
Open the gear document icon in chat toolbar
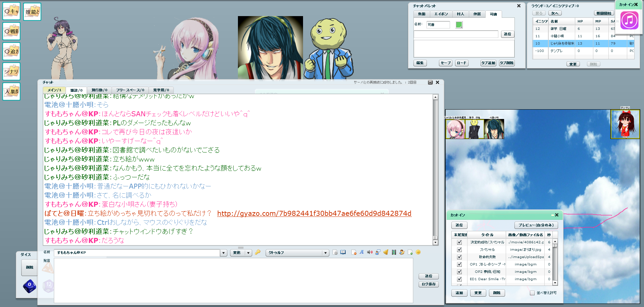click(x=335, y=252)
